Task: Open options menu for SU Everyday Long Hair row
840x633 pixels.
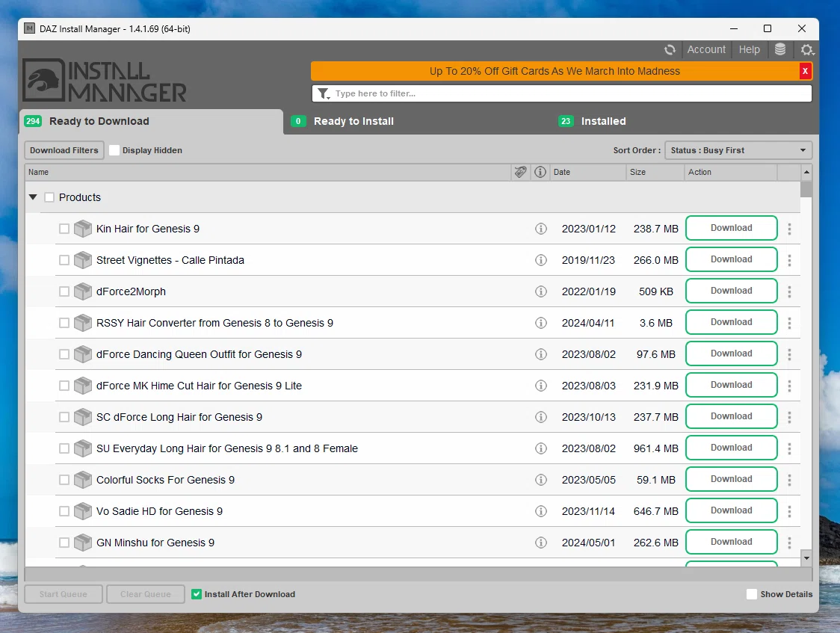Action: pyautogui.click(x=789, y=448)
